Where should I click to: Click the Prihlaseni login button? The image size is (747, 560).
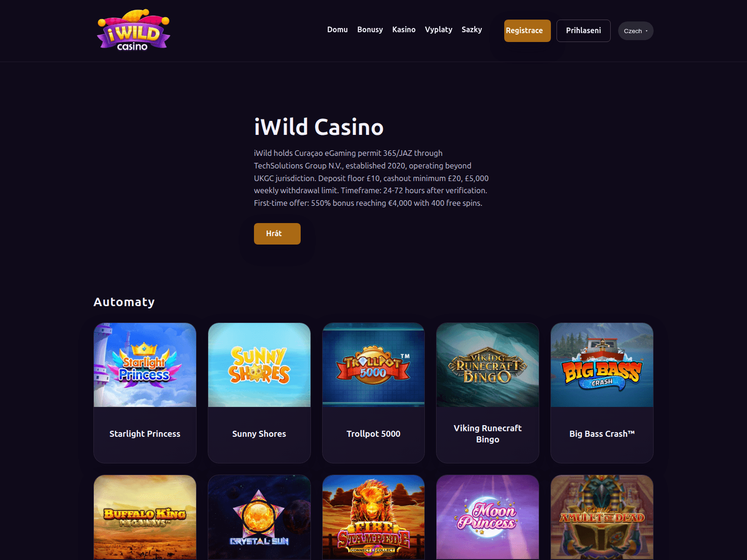(583, 31)
